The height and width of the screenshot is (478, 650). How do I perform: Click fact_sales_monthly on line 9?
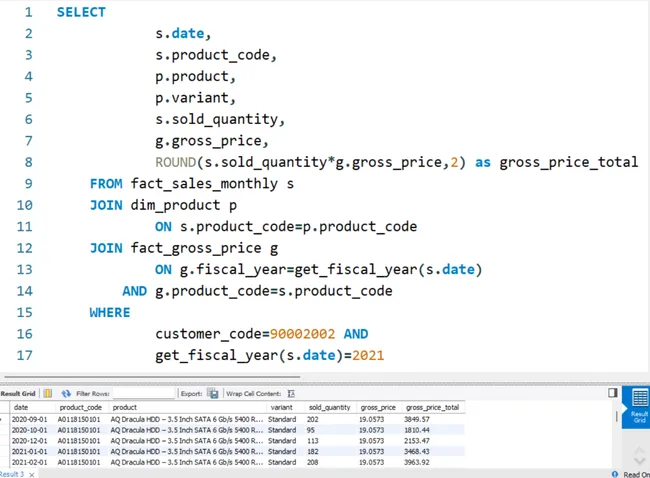click(x=204, y=184)
